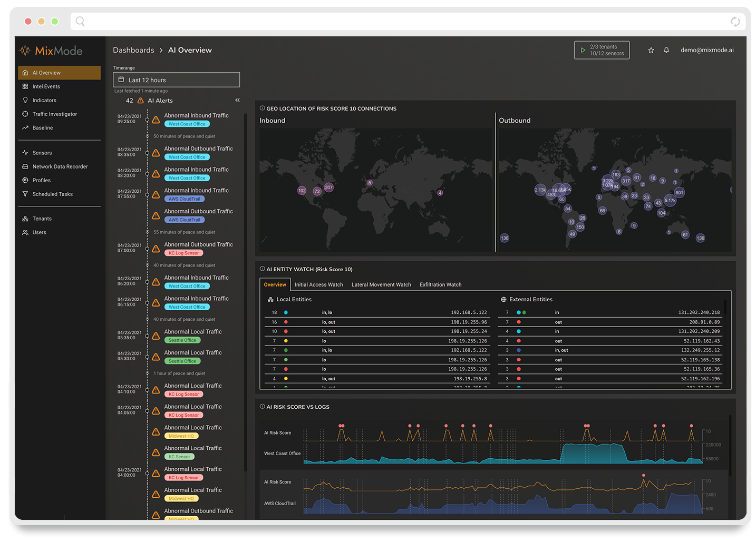Click the lone KC Sensor tag
This screenshot has height=542, width=756.
click(179, 457)
